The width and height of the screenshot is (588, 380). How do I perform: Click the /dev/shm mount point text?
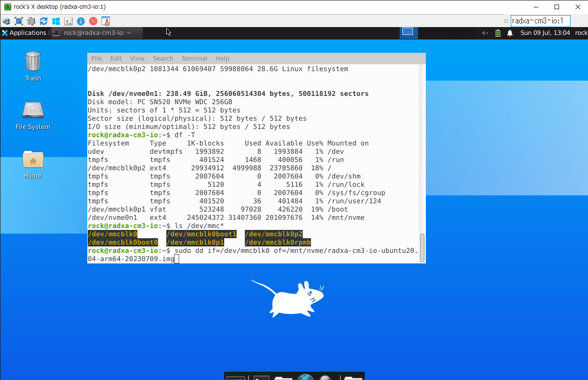coord(344,176)
